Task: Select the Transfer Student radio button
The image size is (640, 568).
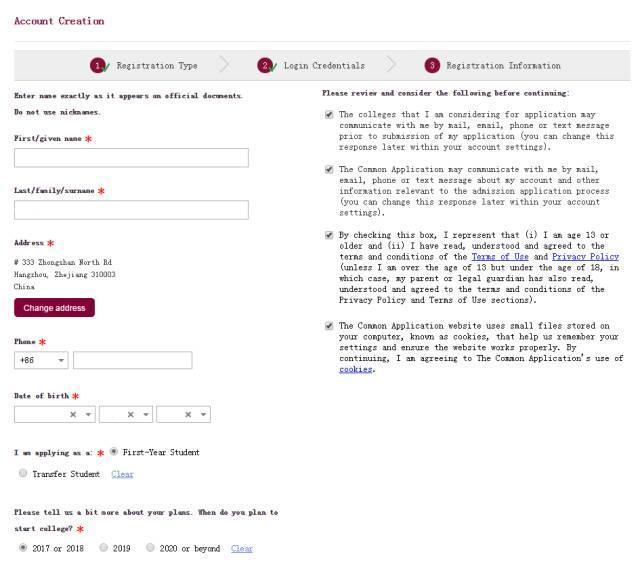Action: (x=23, y=474)
